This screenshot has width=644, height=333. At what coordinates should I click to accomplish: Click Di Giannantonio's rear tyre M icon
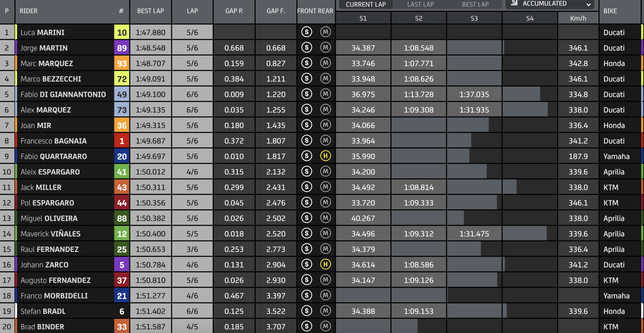point(325,94)
